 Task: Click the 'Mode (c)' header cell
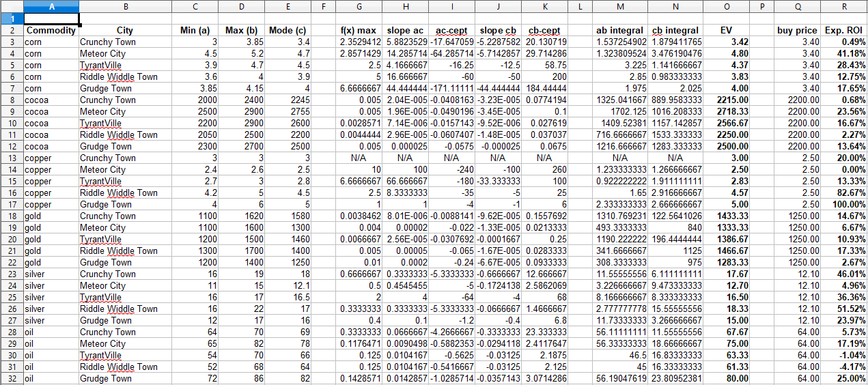pyautogui.click(x=288, y=30)
